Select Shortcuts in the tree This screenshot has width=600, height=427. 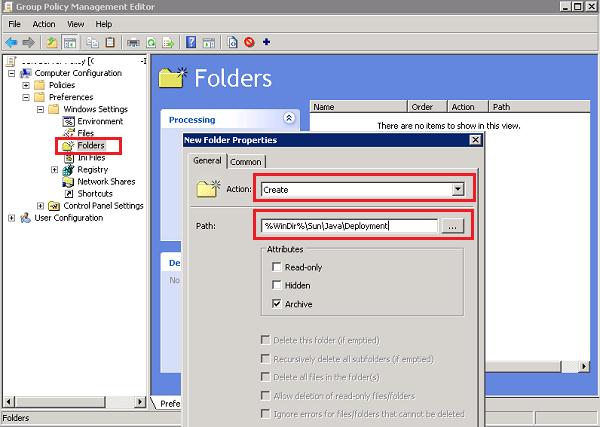click(x=96, y=193)
